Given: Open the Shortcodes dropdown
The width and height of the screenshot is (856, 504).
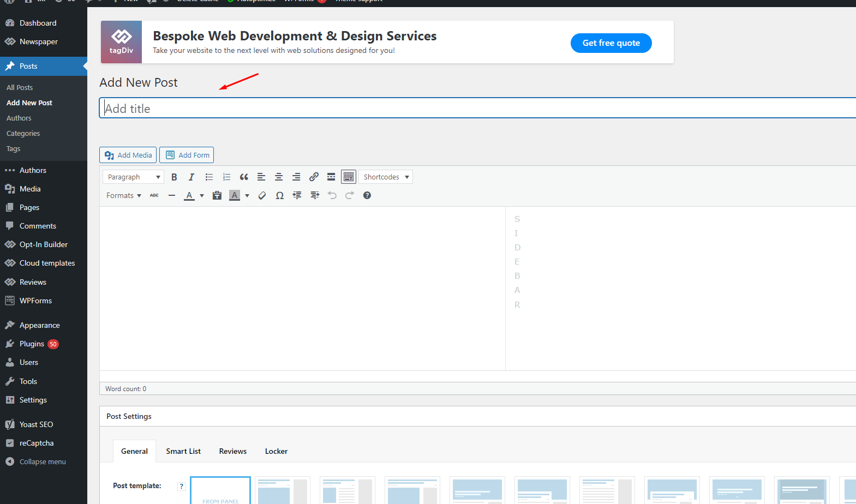Looking at the screenshot, I should coord(386,177).
